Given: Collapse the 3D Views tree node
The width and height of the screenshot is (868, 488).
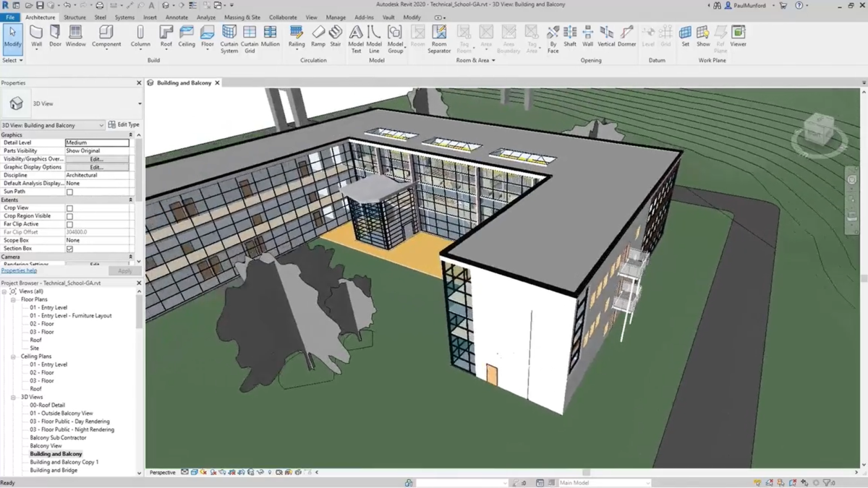Looking at the screenshot, I should [14, 397].
